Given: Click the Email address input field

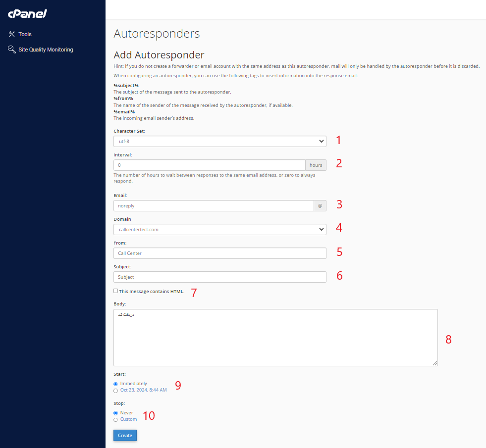Looking at the screenshot, I should pos(213,205).
